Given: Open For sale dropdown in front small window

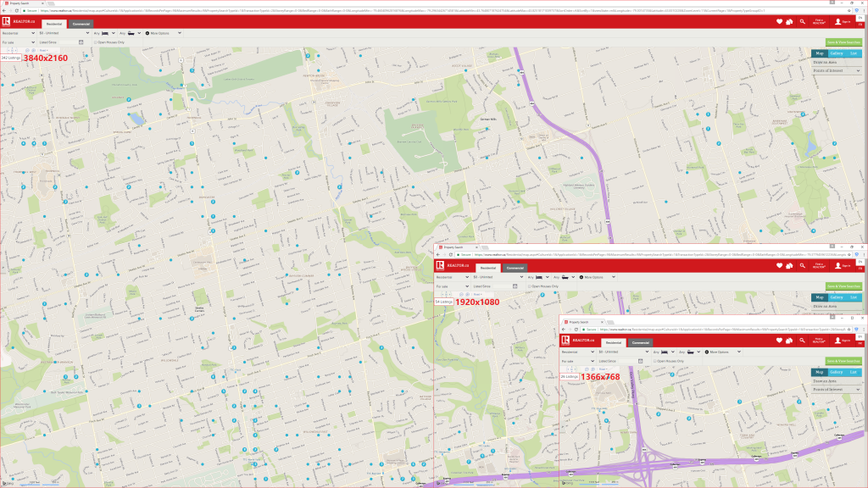Looking at the screenshot, I should pyautogui.click(x=577, y=361).
